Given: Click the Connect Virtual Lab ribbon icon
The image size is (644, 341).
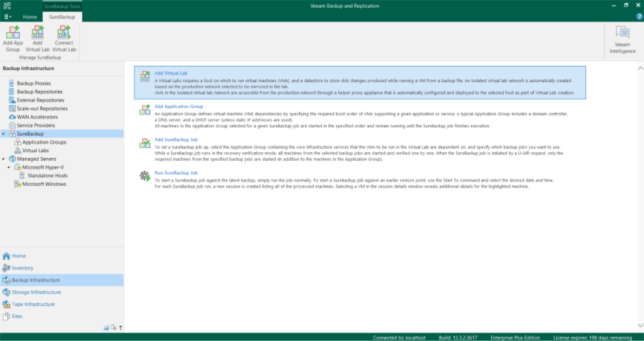Looking at the screenshot, I should point(64,33).
